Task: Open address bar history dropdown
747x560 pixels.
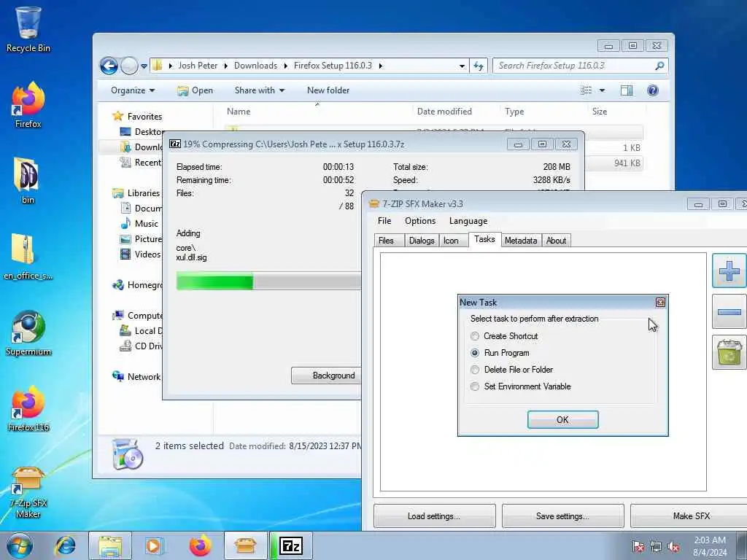Action: tap(462, 66)
